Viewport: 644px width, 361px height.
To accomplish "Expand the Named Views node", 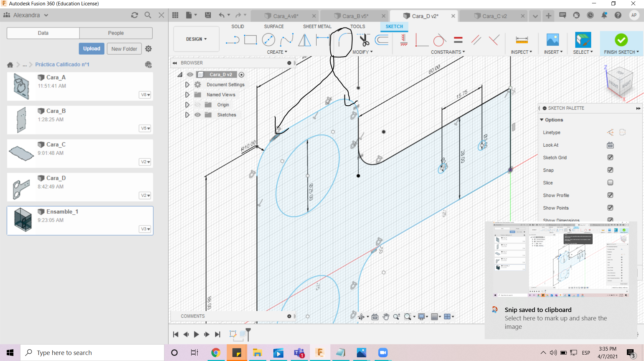I will (187, 95).
